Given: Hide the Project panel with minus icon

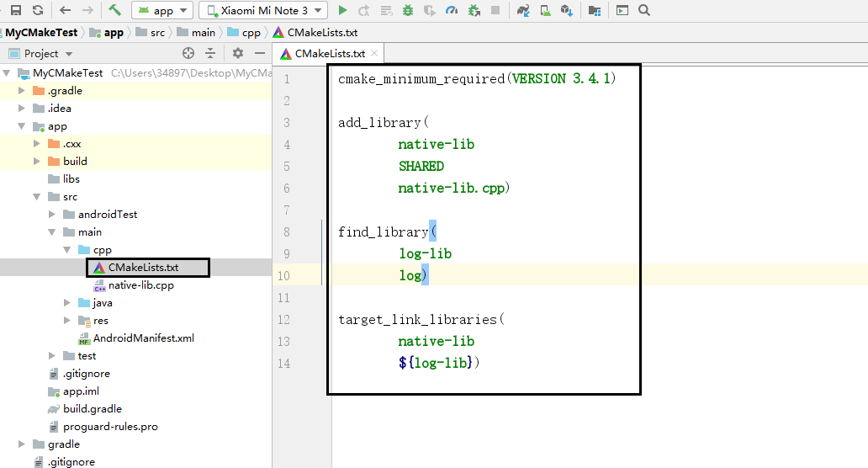Looking at the screenshot, I should tap(260, 53).
